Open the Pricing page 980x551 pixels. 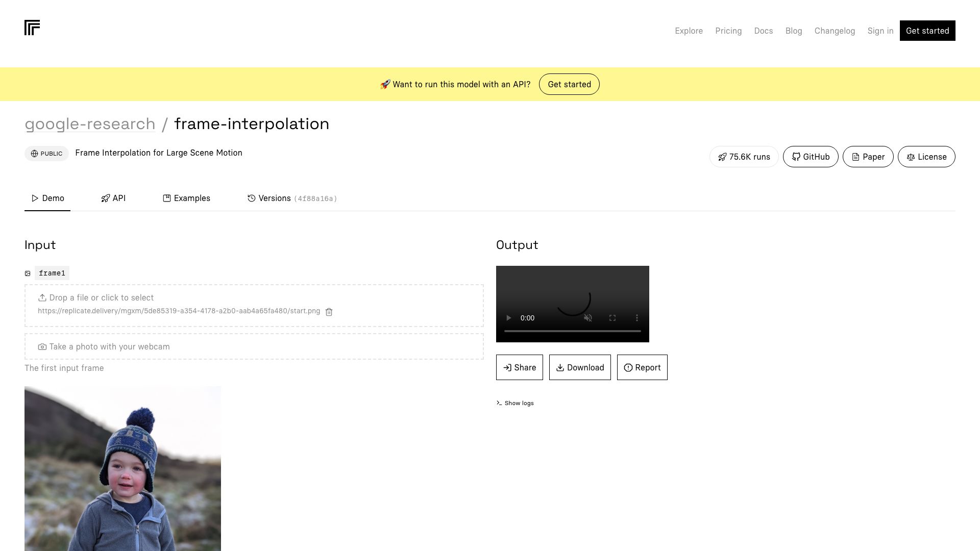coord(728,31)
